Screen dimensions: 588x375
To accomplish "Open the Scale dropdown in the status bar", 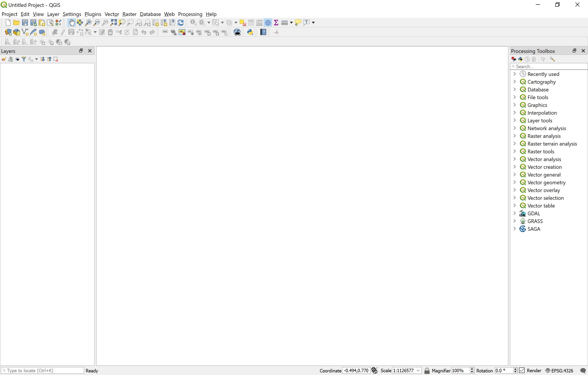I will click(x=418, y=370).
